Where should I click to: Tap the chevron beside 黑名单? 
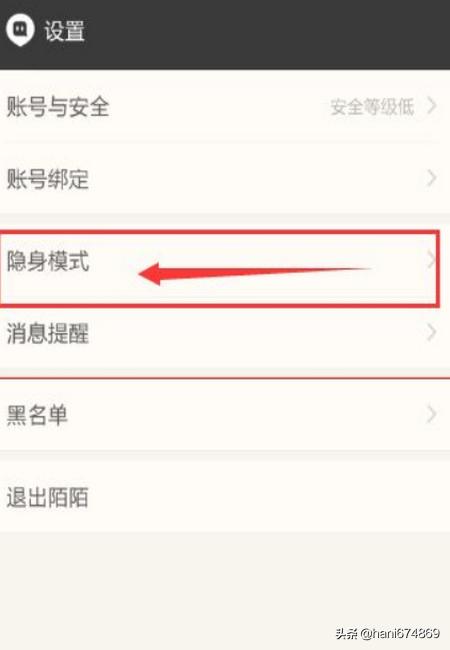tap(431, 414)
